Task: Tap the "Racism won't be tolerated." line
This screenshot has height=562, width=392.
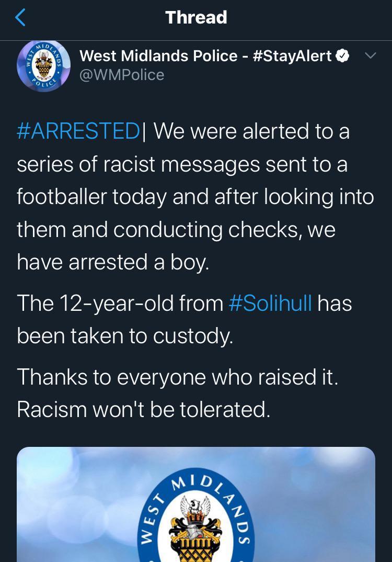Action: [x=144, y=410]
